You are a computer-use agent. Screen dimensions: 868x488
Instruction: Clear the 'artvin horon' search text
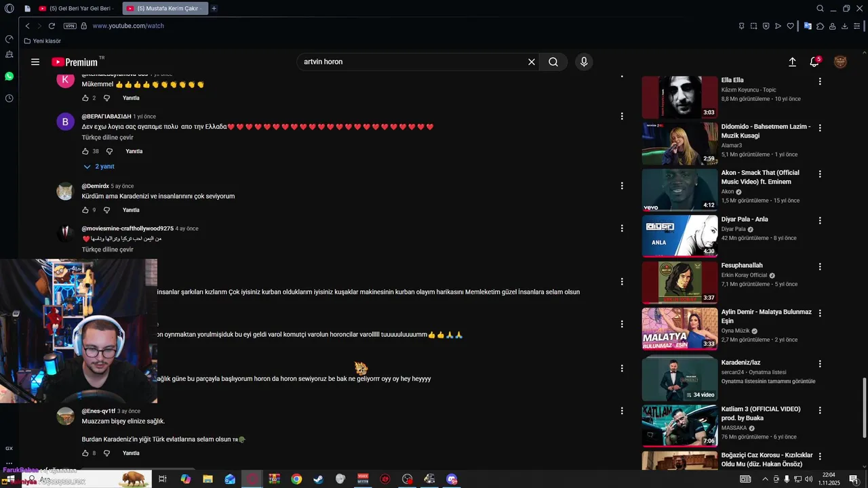tap(532, 62)
